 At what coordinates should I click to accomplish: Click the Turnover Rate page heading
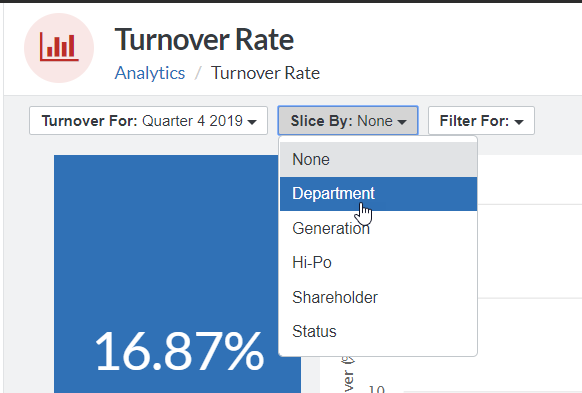coord(204,39)
